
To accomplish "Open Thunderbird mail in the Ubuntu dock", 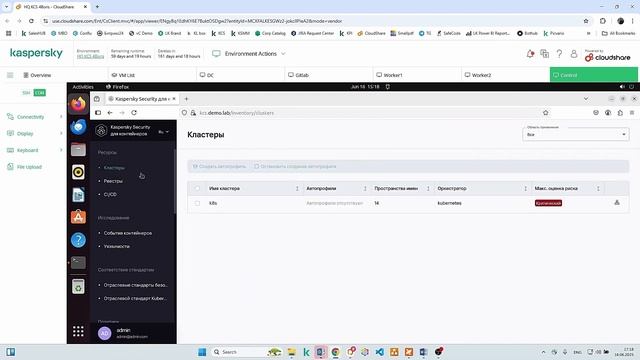I will click(x=78, y=127).
